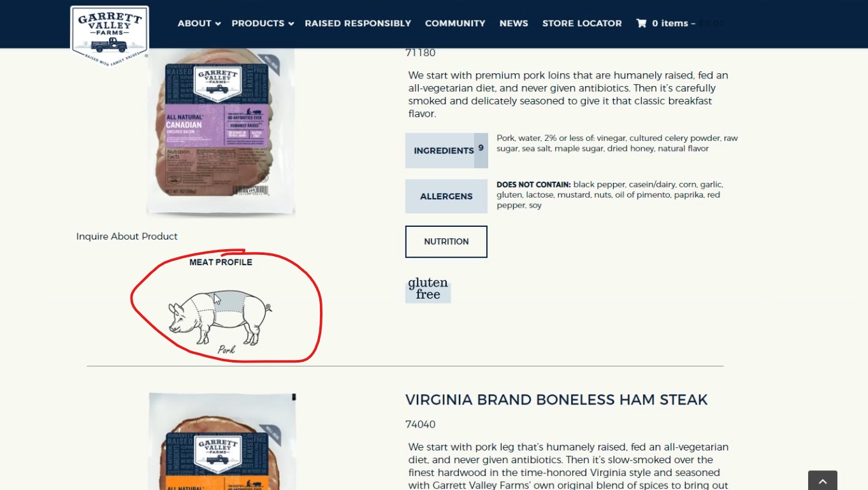Expand the Products menu chevron
Screen dimensions: 868x490
(x=291, y=24)
